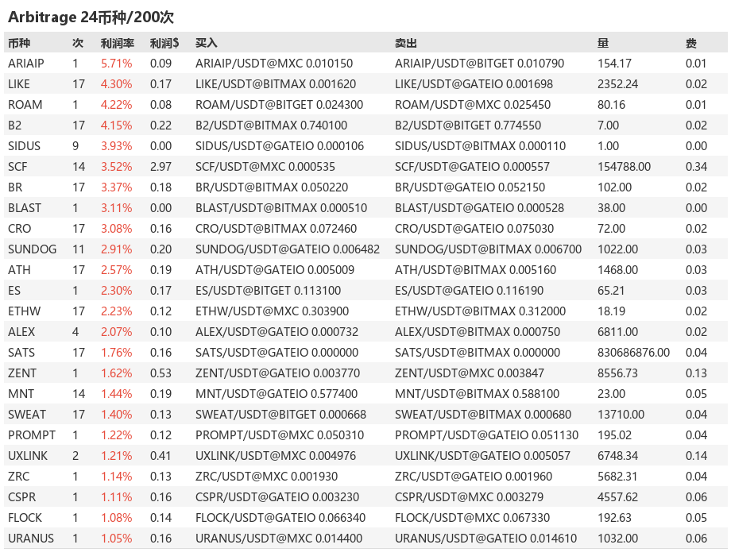Select the 4.15% profit rate for B2
731x560 pixels.
point(117,126)
